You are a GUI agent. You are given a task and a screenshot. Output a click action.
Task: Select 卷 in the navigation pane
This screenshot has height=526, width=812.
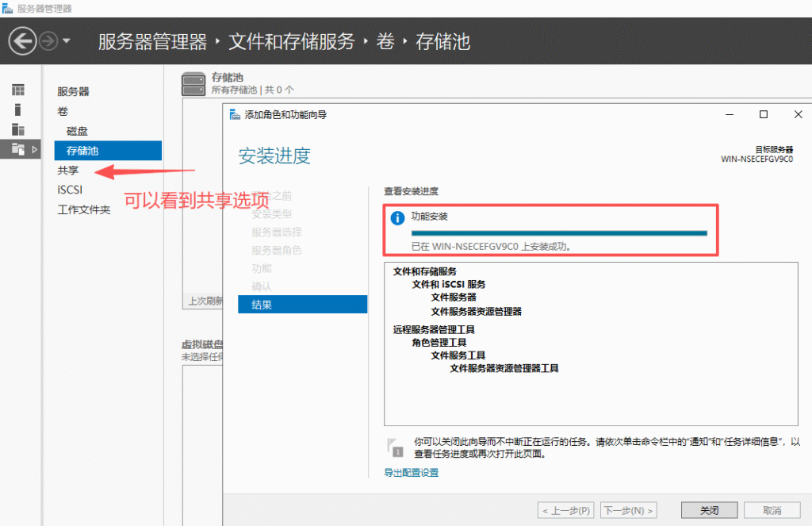pos(63,111)
